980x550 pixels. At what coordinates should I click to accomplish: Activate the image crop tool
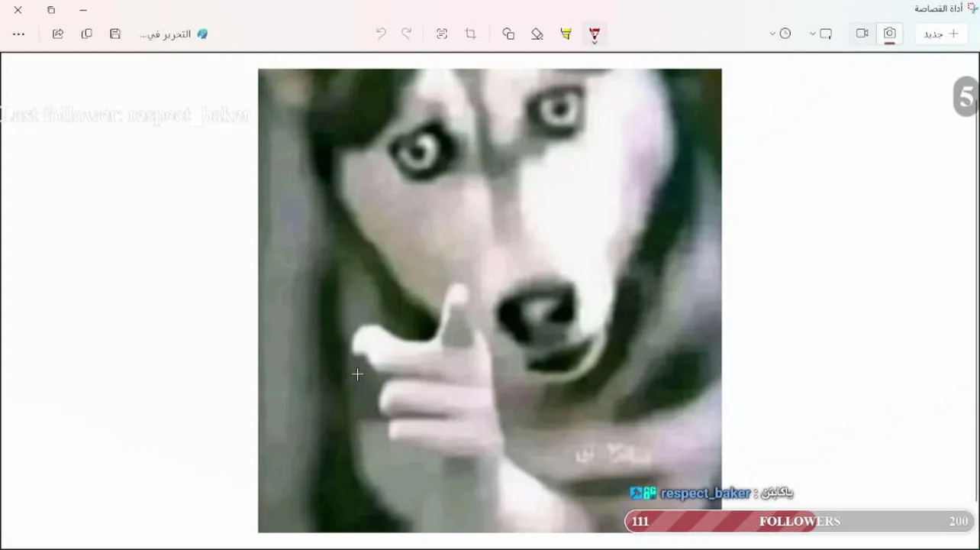coord(471,34)
